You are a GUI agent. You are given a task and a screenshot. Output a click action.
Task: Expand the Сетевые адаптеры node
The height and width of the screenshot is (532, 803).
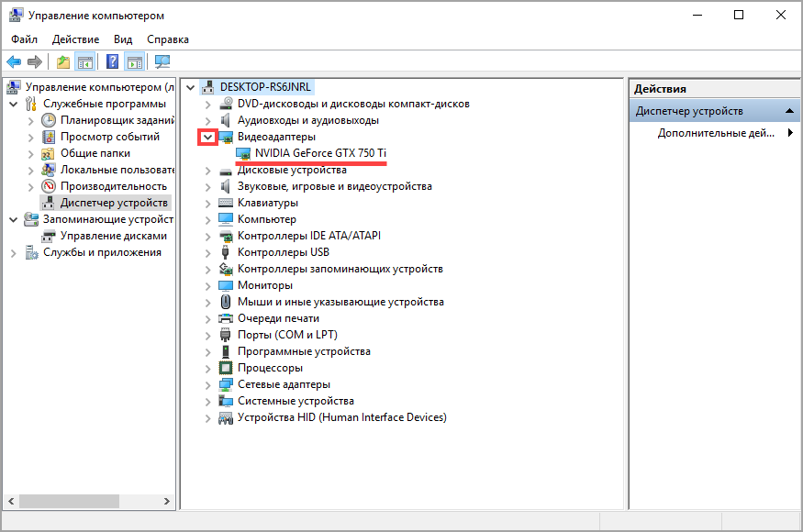click(208, 384)
